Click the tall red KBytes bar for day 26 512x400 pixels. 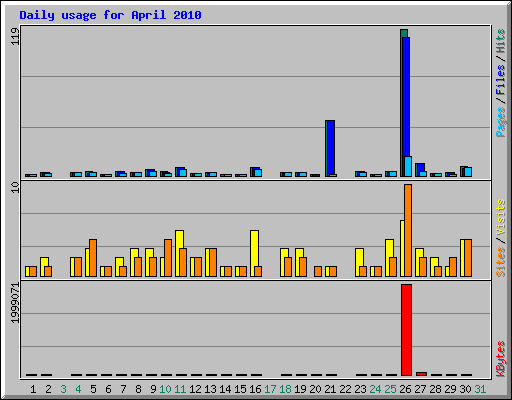(406, 330)
